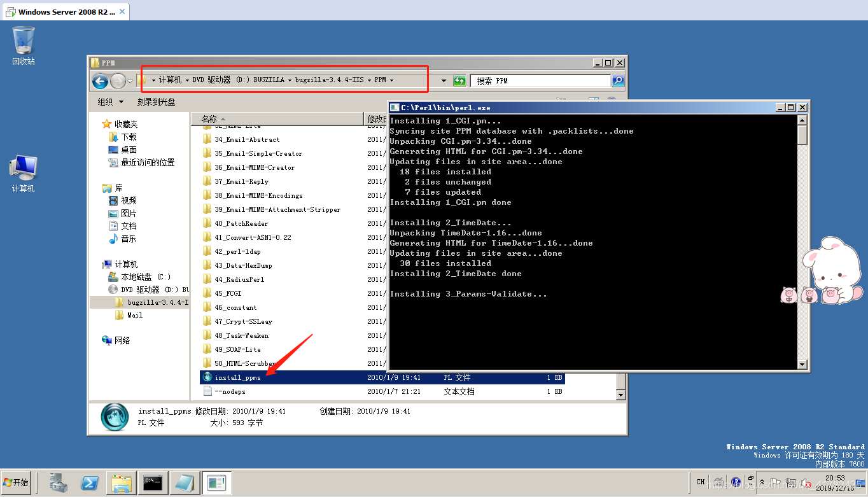
Task: Open the 组织 menu
Action: click(111, 102)
